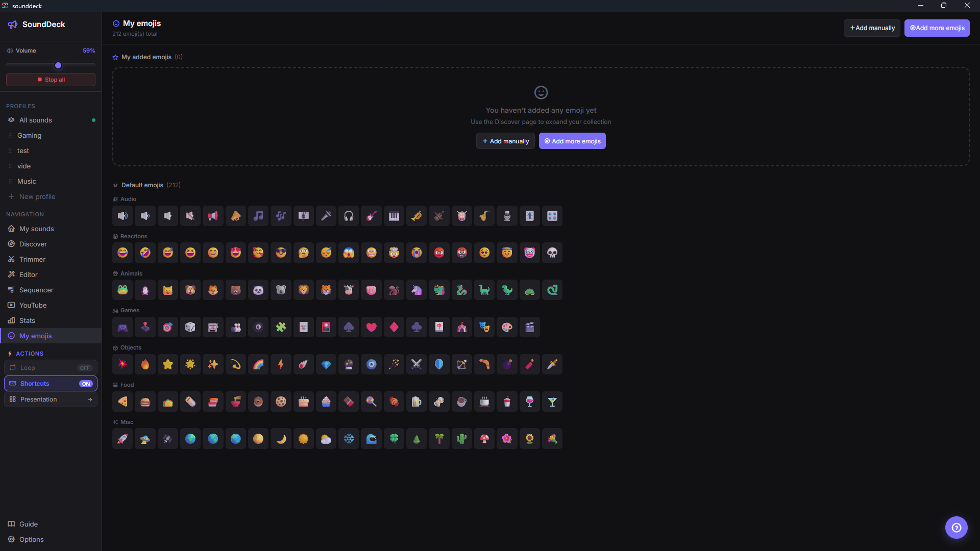
Task: Pick the piano keyboard emoji
Action: [x=394, y=216]
